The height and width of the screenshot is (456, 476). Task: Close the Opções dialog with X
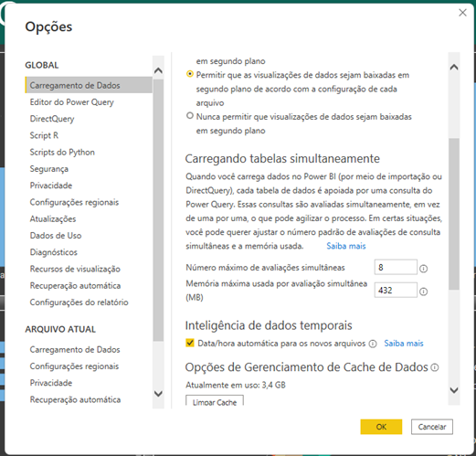pyautogui.click(x=462, y=13)
